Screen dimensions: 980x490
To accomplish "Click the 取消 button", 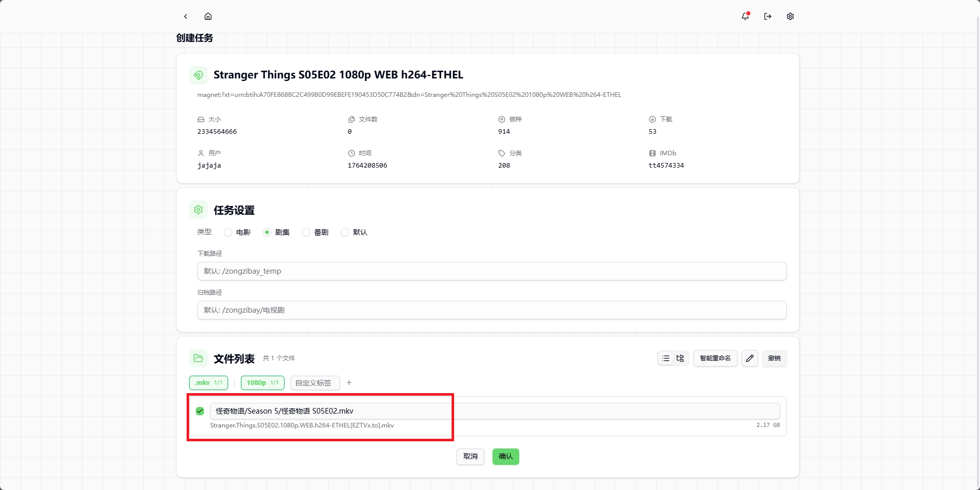I will [471, 457].
